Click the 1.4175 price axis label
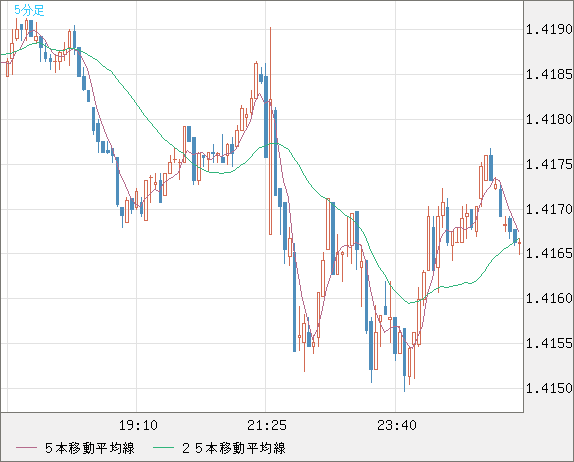 [x=549, y=164]
